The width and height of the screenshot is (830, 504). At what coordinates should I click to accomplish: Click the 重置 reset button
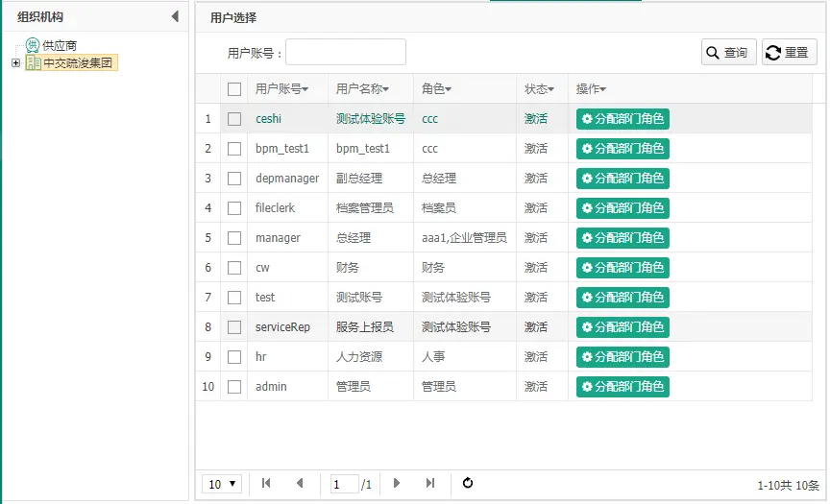pyautogui.click(x=790, y=53)
